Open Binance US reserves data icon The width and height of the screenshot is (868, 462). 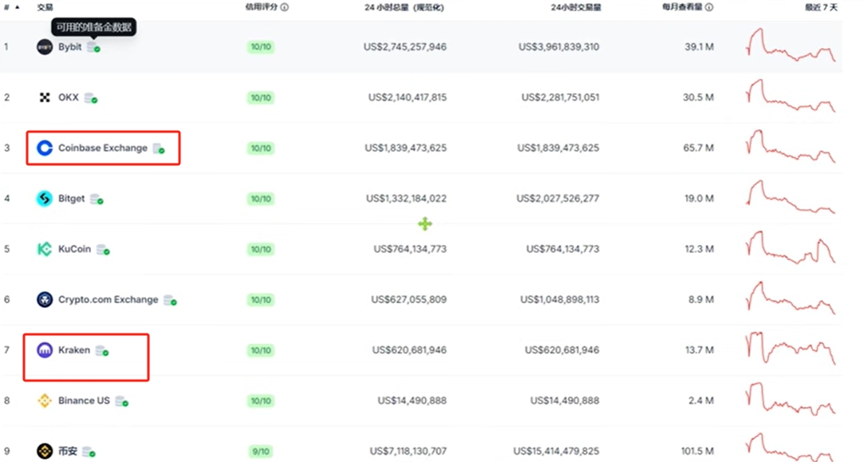(122, 401)
